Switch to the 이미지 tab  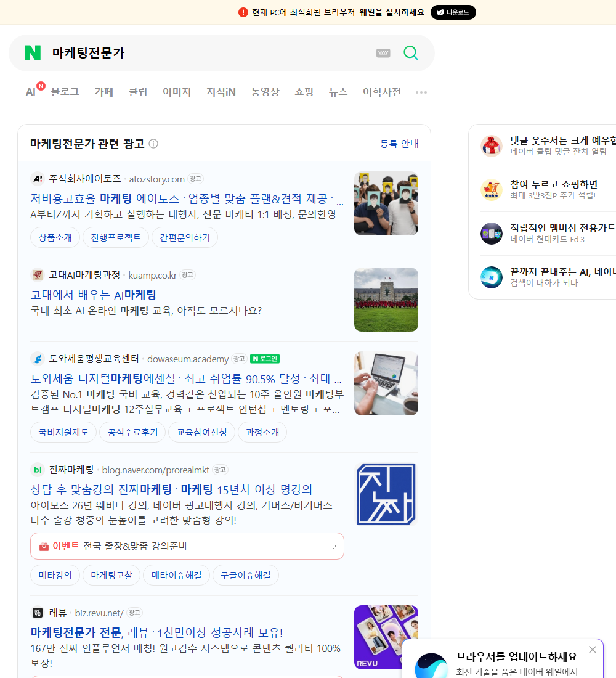click(177, 92)
